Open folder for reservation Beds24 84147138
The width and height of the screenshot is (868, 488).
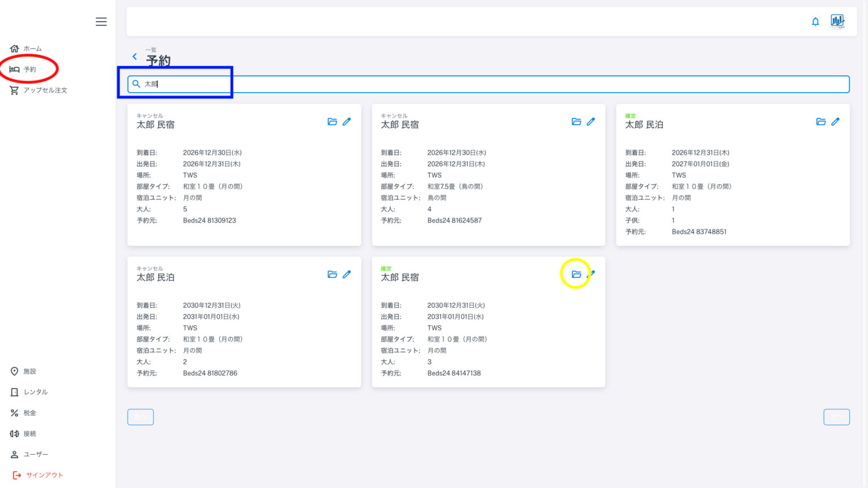[x=576, y=274]
